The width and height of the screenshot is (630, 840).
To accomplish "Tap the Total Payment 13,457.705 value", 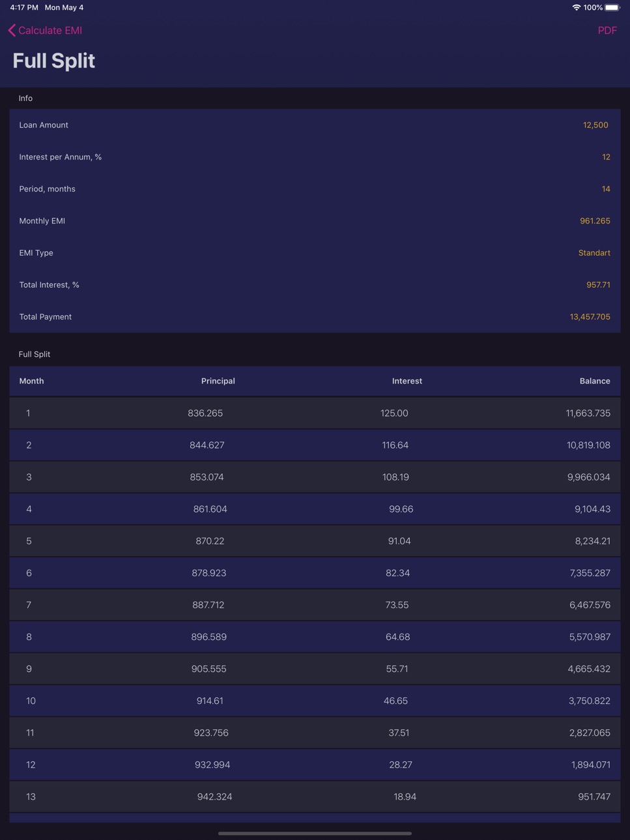I will pyautogui.click(x=590, y=316).
